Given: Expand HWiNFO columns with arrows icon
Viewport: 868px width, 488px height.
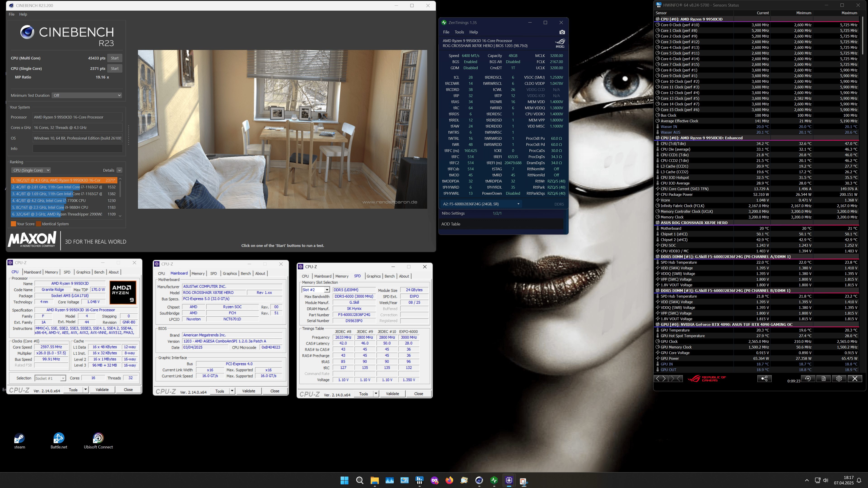Looking at the screenshot, I should 661,379.
